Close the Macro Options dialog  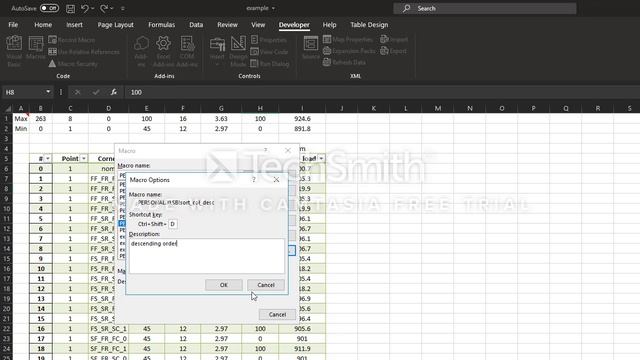point(276,180)
